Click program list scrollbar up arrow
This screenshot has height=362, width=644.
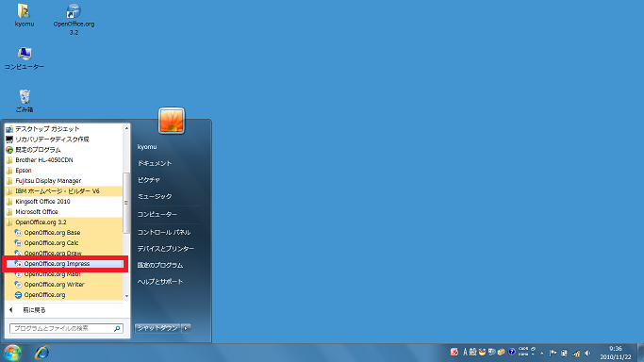[126, 128]
